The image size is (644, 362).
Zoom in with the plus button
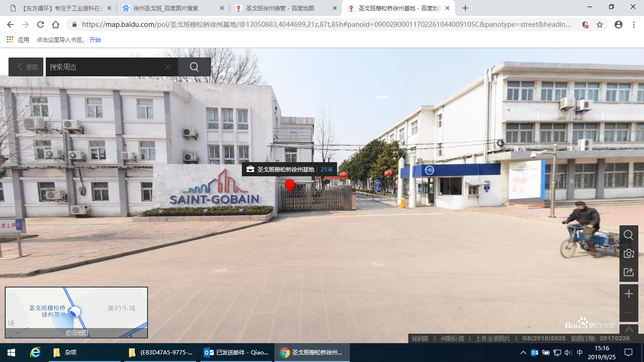628,294
